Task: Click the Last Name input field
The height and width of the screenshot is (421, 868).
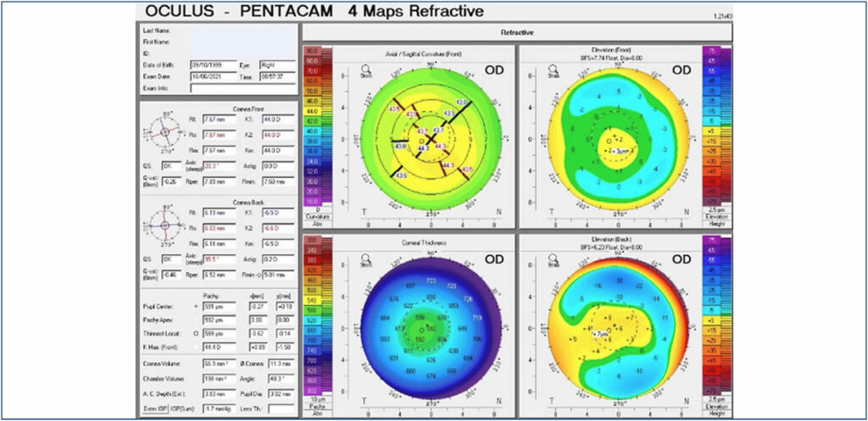Action: coord(242,29)
